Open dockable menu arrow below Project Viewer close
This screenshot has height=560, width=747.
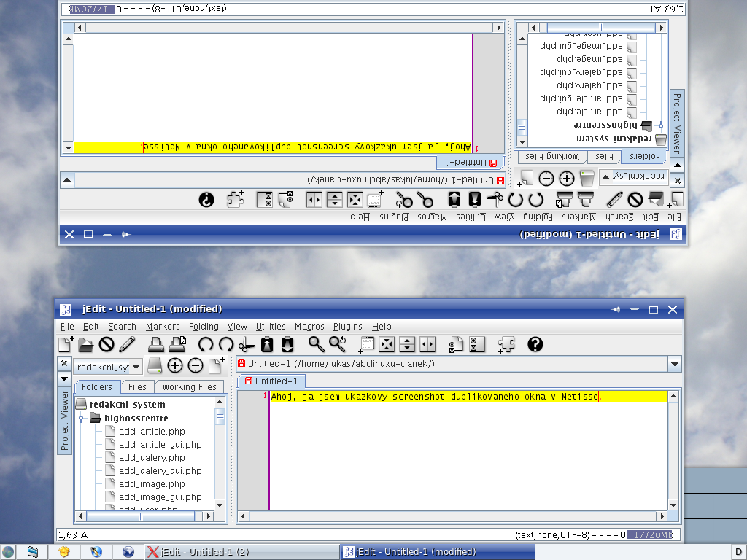point(64,379)
